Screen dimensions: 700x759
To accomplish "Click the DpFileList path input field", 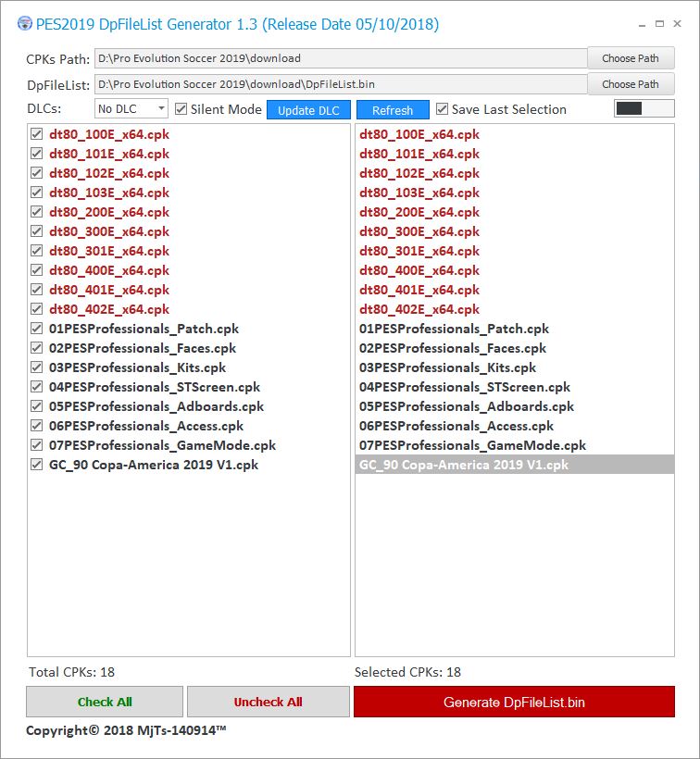I will point(341,84).
